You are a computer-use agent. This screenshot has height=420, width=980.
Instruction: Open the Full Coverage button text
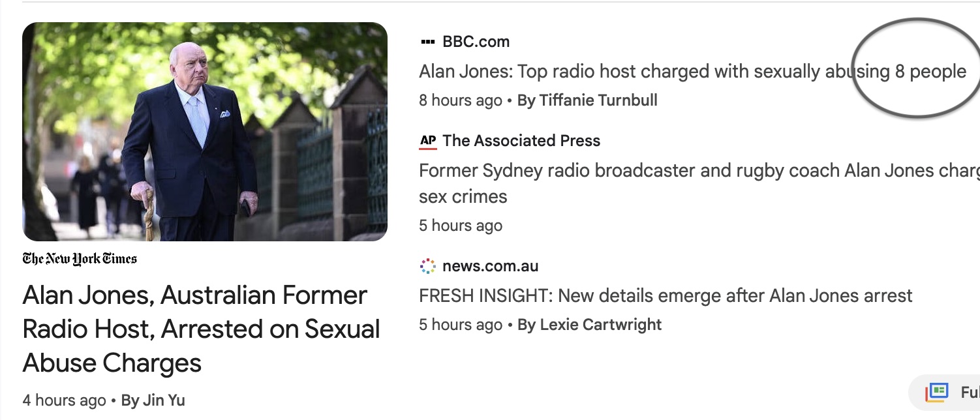click(970, 393)
